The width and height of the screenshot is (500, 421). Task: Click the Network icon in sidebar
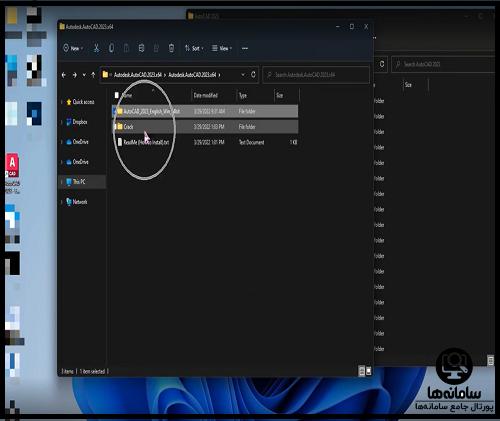69,202
